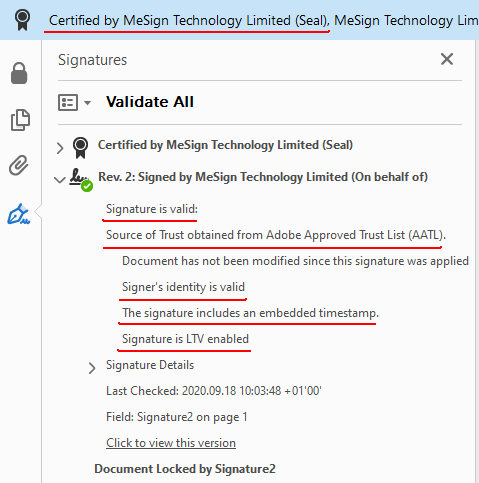
Task: Click the ribbon icon beside Certified by entry
Action: click(x=80, y=147)
